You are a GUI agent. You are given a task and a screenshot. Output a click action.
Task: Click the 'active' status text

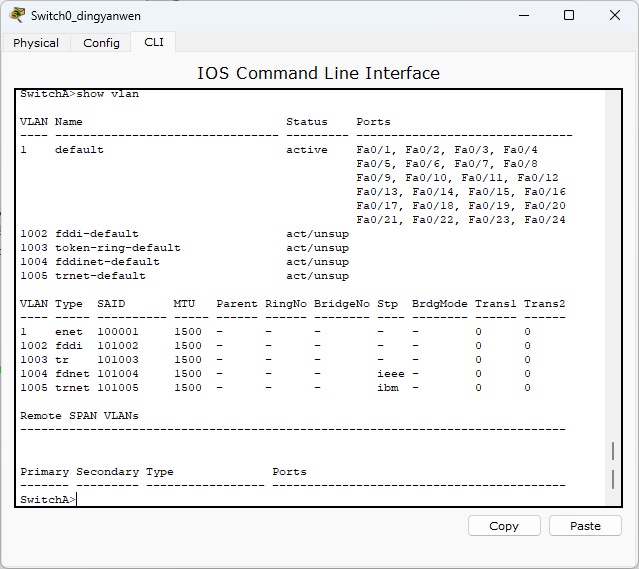coord(307,150)
